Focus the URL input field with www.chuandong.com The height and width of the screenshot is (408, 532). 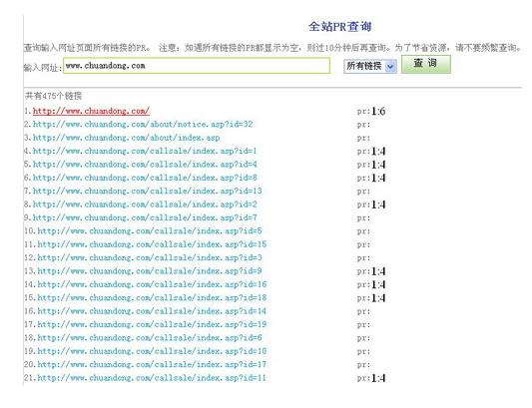click(x=197, y=66)
